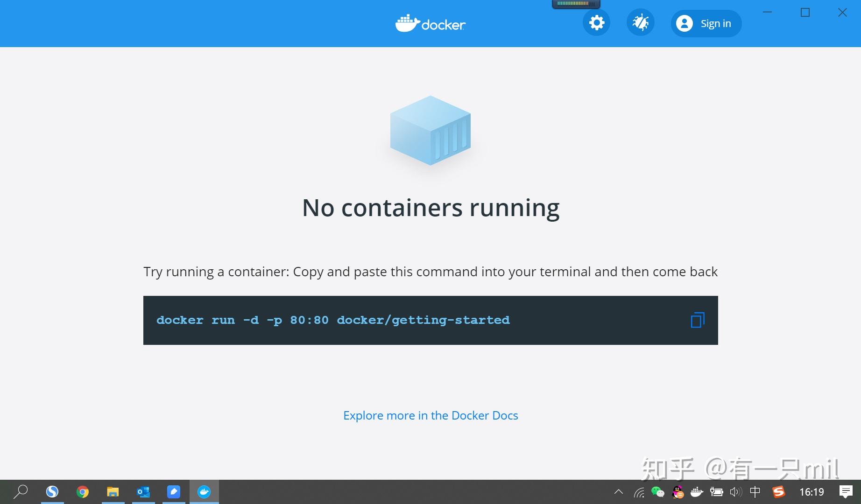Open WeChat from the system tray

[658, 491]
